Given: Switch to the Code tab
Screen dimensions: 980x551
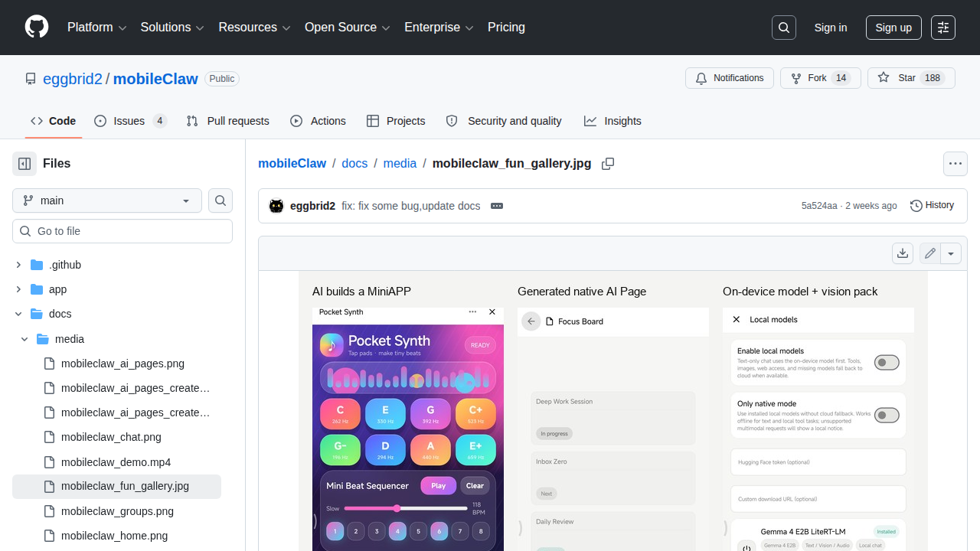Looking at the screenshot, I should (54, 121).
